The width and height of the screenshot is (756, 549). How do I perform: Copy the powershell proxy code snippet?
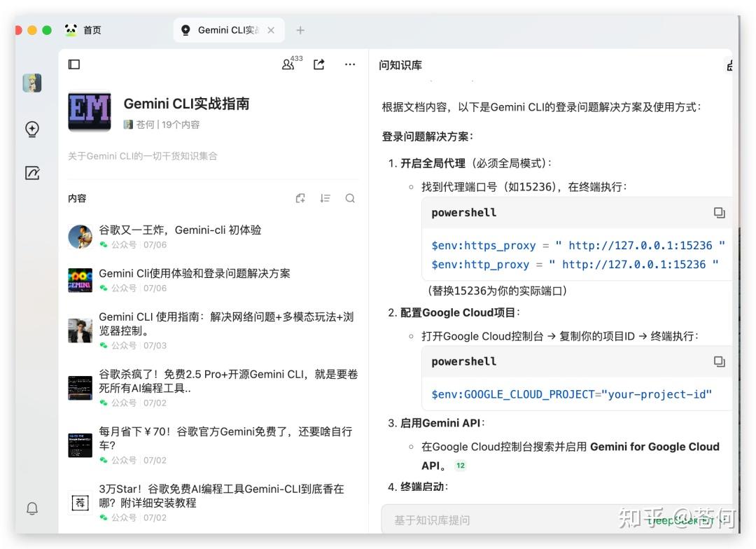coord(720,213)
